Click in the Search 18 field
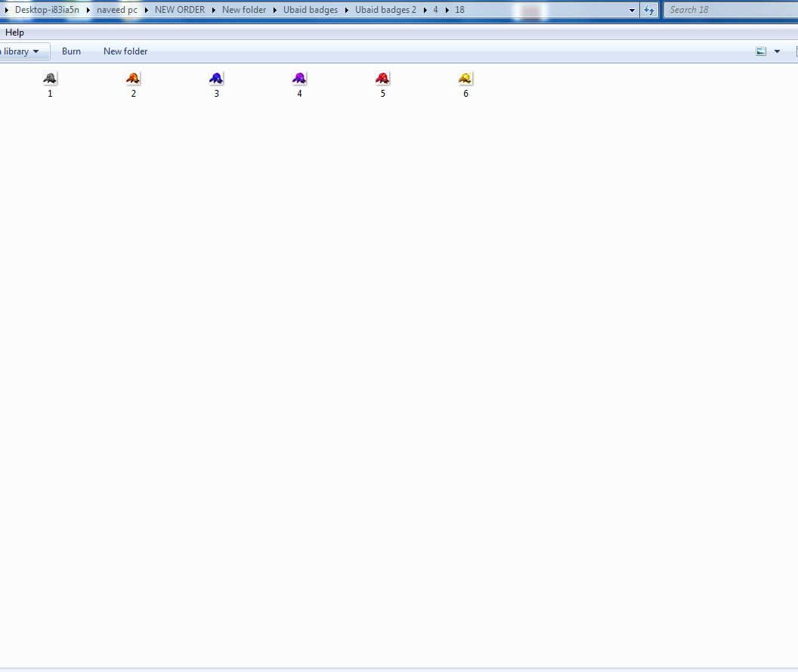This screenshot has width=798, height=672. (731, 10)
